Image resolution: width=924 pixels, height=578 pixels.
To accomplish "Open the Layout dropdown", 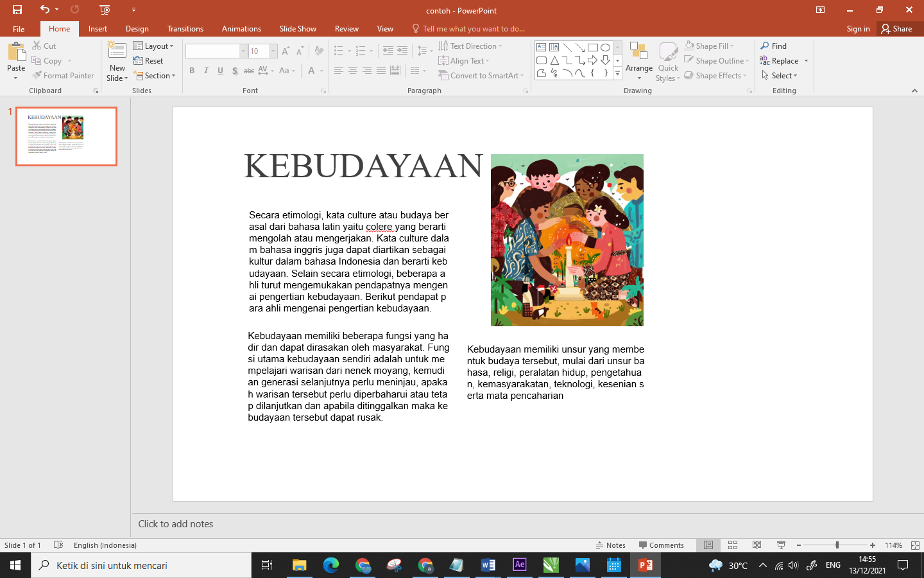I will click(153, 46).
